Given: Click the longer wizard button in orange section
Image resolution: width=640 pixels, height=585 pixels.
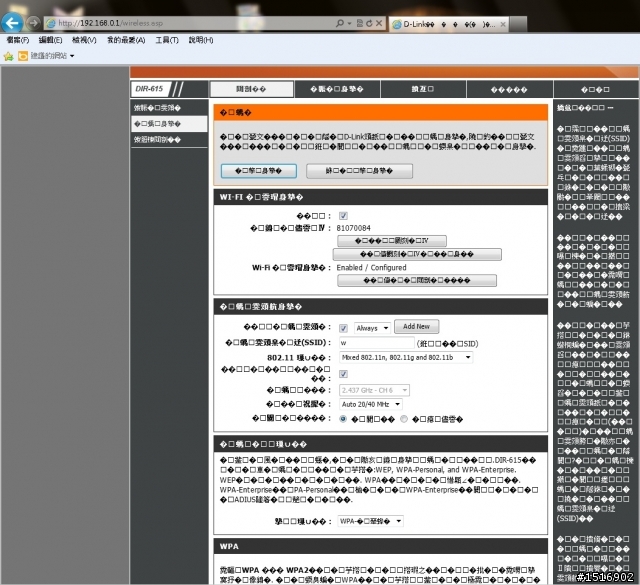Looking at the screenshot, I should coord(359,171).
